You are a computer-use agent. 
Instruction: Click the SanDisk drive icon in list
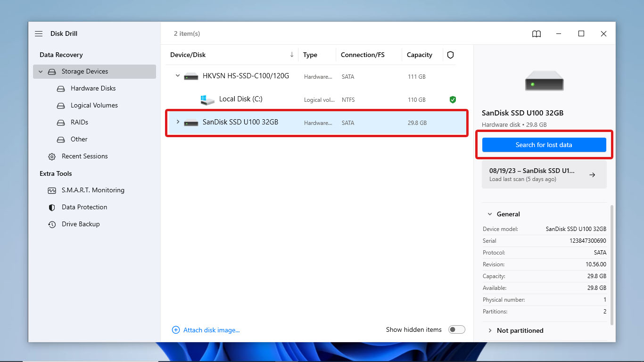coord(191,123)
